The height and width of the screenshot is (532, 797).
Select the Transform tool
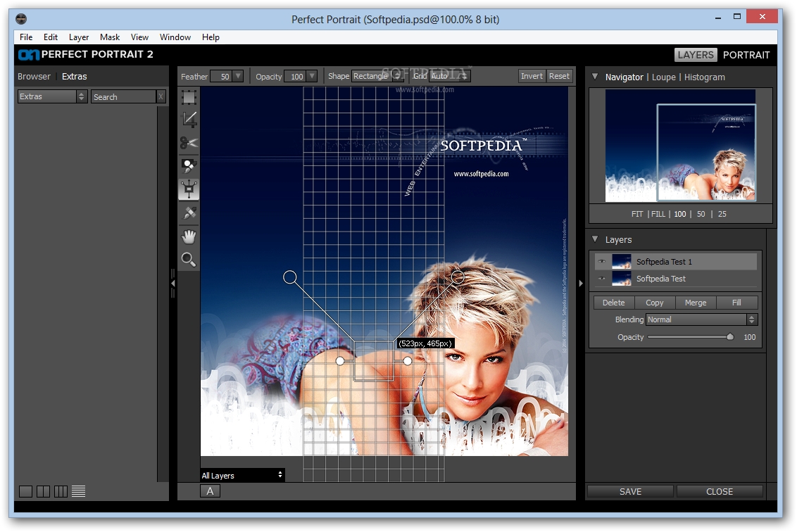click(189, 96)
